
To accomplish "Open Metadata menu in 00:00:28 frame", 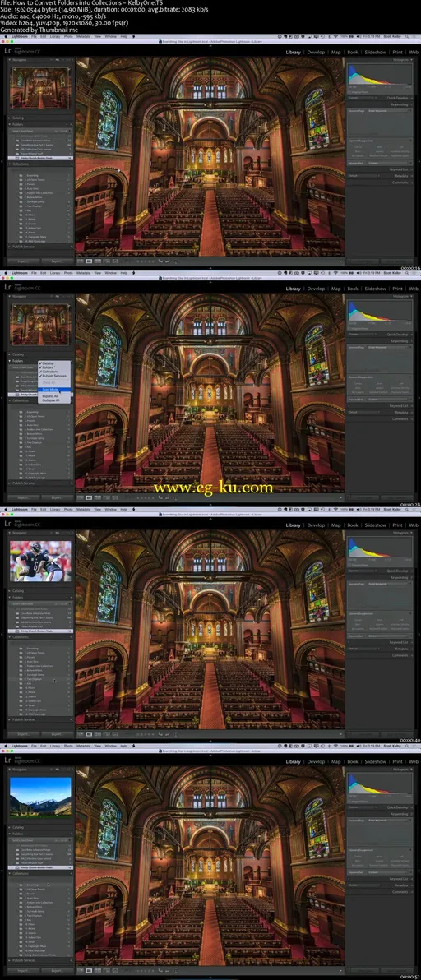I will [x=83, y=273].
